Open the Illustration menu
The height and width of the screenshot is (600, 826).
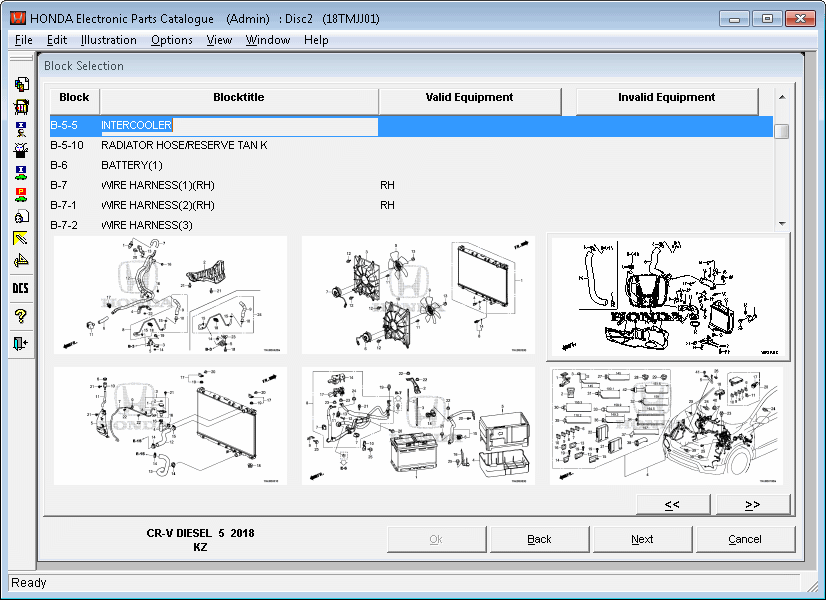(x=108, y=40)
